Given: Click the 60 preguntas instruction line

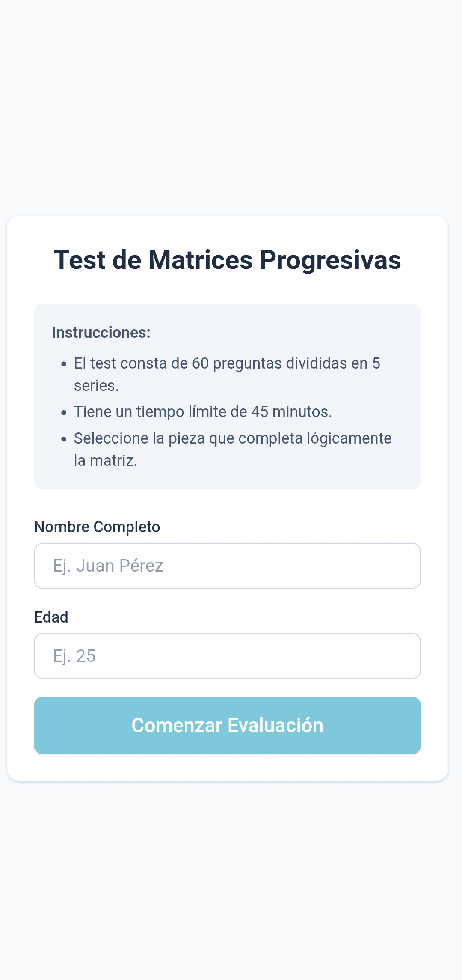Looking at the screenshot, I should coord(227,363).
